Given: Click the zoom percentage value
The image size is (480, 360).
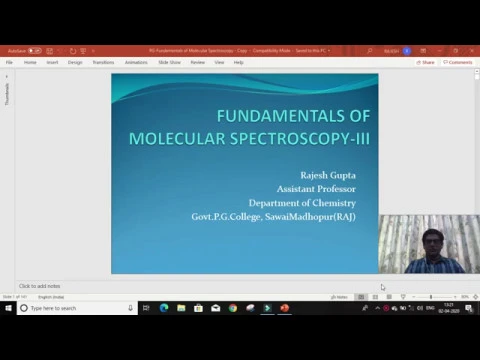Looking at the screenshot, I should point(465,297).
